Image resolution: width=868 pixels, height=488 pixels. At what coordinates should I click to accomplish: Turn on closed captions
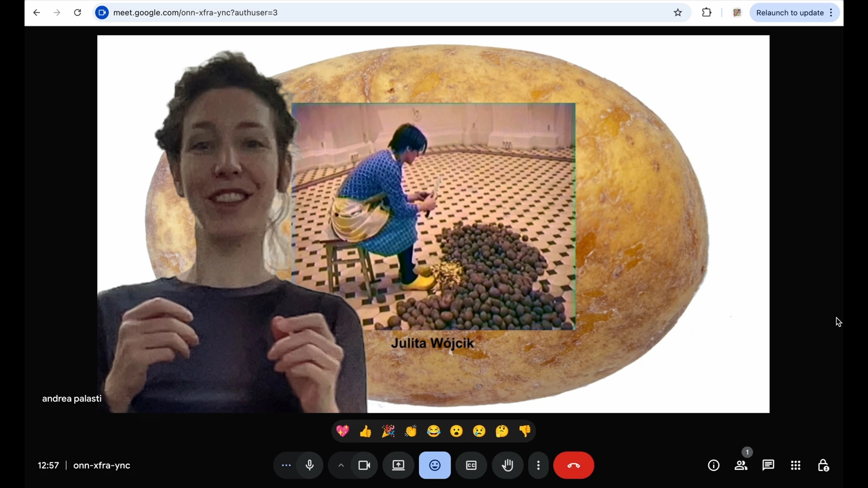click(471, 465)
